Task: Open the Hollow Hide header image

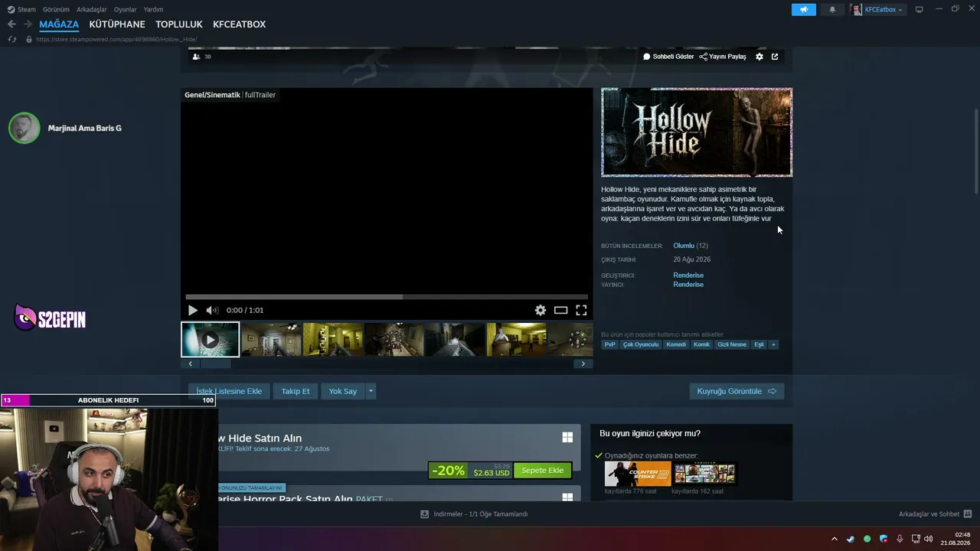Action: (x=697, y=132)
